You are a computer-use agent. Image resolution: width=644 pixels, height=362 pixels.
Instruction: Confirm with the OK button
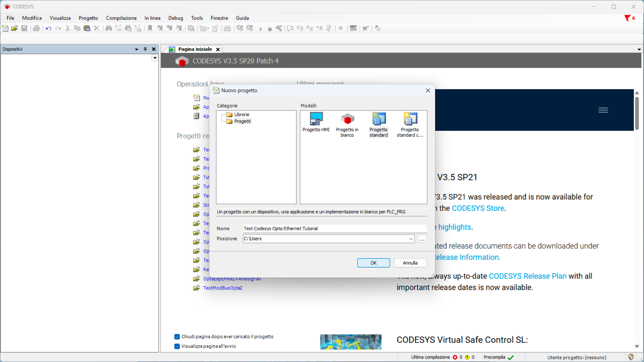click(x=373, y=263)
